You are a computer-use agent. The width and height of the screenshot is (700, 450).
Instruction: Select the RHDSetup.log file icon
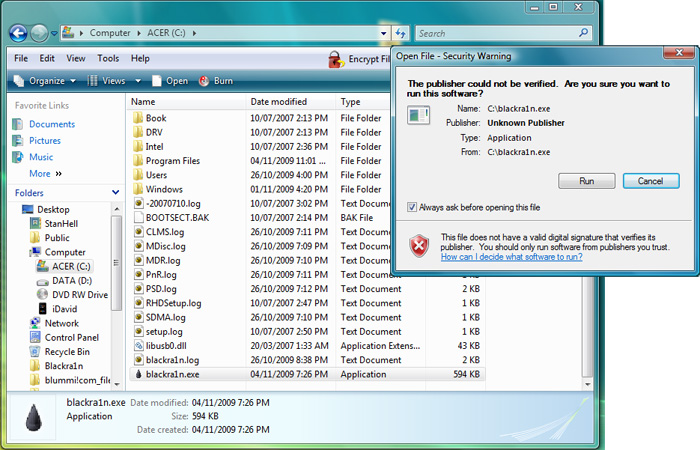pyautogui.click(x=138, y=303)
